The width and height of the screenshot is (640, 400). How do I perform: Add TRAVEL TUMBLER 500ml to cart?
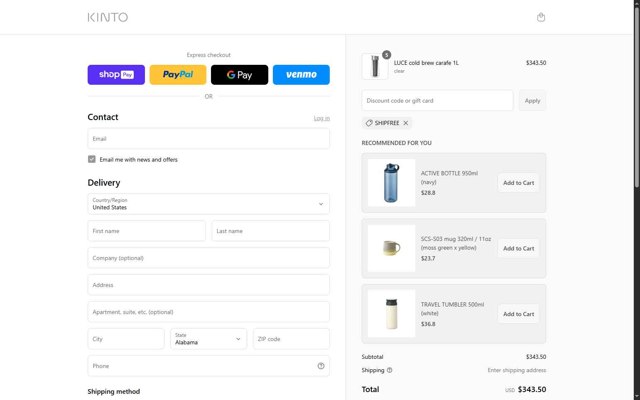(x=518, y=314)
